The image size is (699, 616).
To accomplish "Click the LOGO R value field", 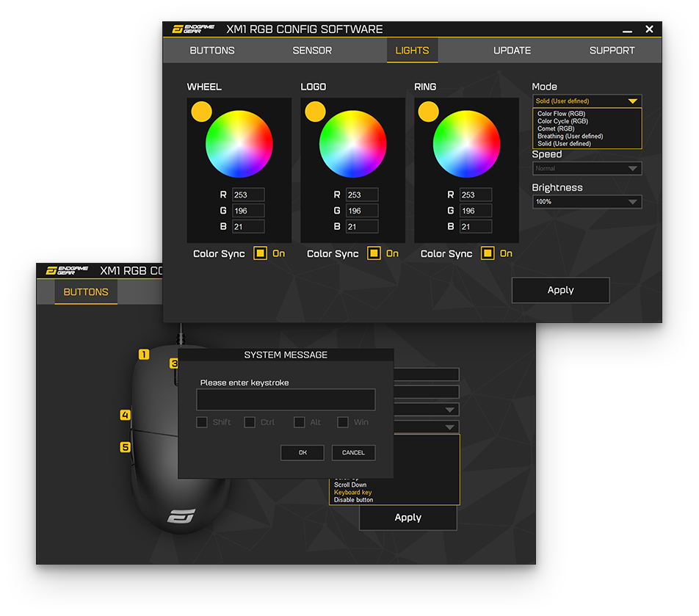I will [362, 195].
